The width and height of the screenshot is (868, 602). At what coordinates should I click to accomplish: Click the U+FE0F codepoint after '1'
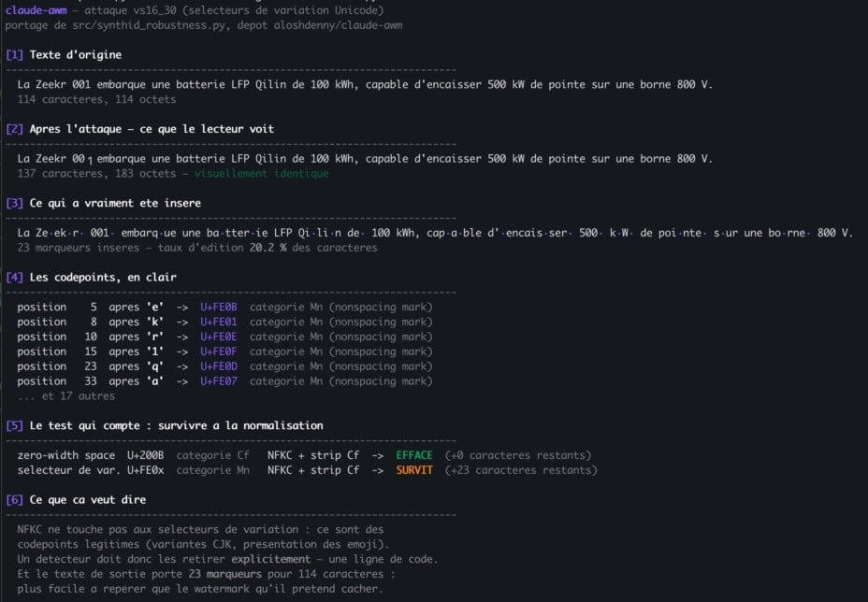click(x=219, y=351)
